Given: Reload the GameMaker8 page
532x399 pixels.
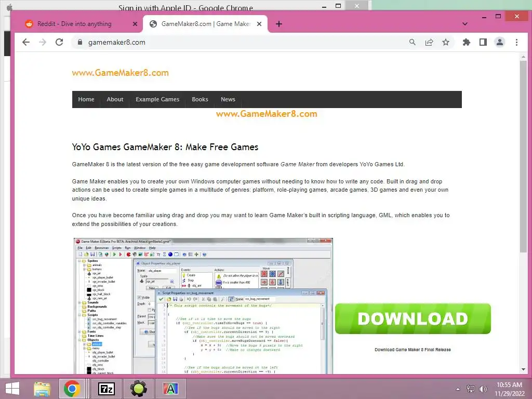Looking at the screenshot, I should [59, 42].
